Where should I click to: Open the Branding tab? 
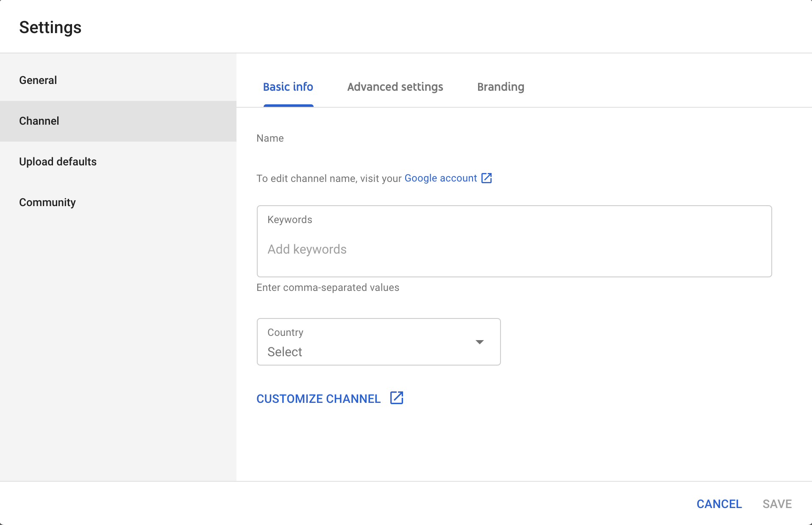coord(501,87)
